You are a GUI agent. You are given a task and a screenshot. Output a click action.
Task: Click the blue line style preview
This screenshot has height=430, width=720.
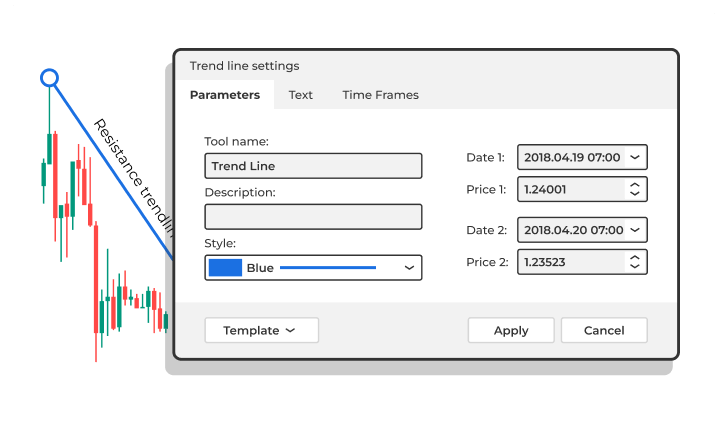328,268
